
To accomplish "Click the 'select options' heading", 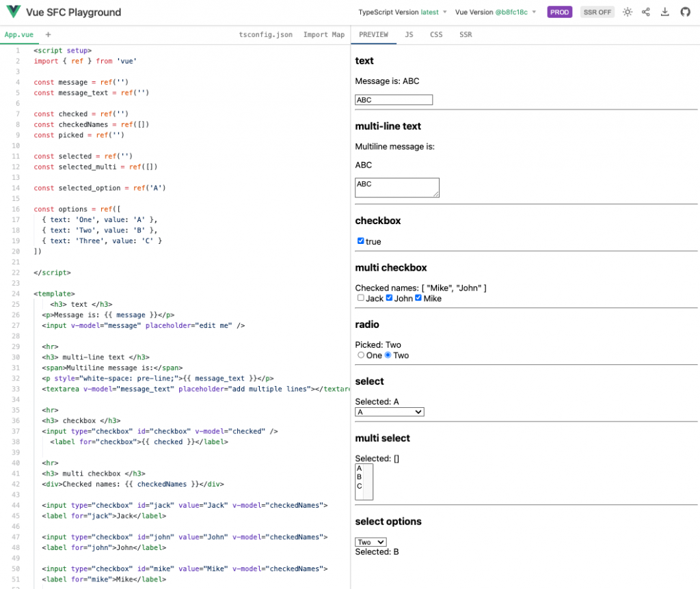I will 388,521.
